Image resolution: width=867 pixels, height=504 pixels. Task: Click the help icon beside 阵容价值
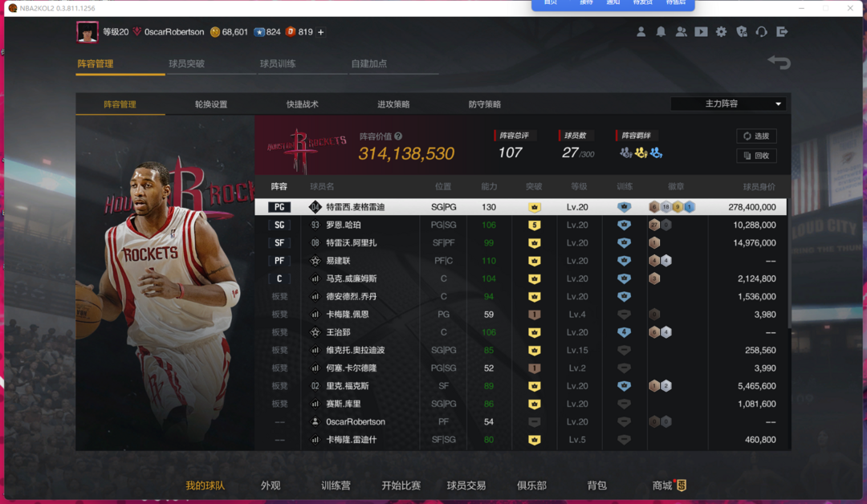pos(398,136)
